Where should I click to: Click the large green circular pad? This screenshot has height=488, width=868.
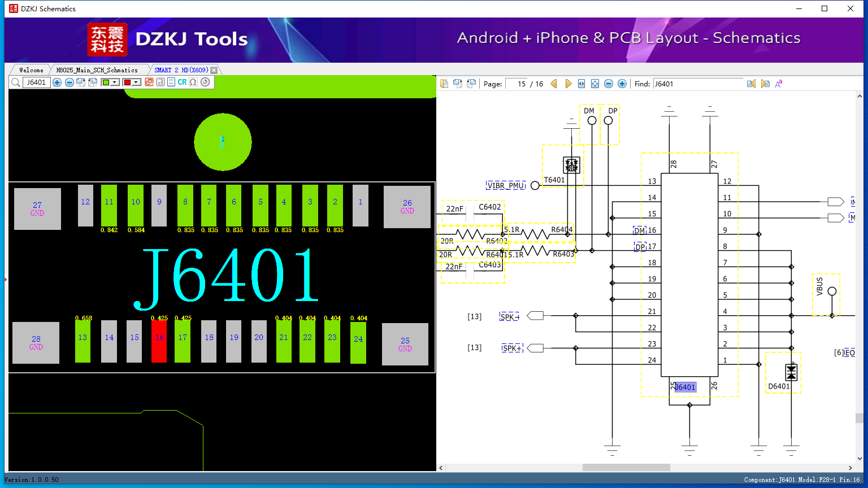point(223,142)
